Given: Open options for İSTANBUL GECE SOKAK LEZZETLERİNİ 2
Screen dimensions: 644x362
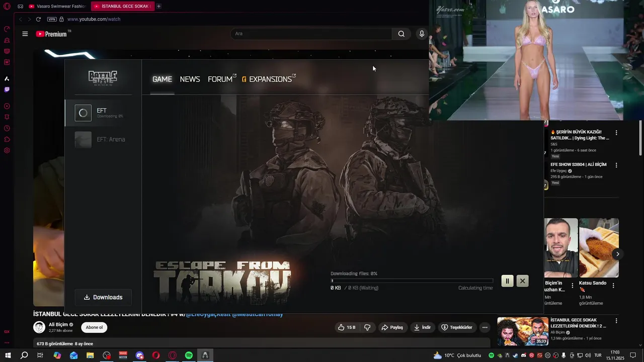Looking at the screenshot, I should pos(616,321).
